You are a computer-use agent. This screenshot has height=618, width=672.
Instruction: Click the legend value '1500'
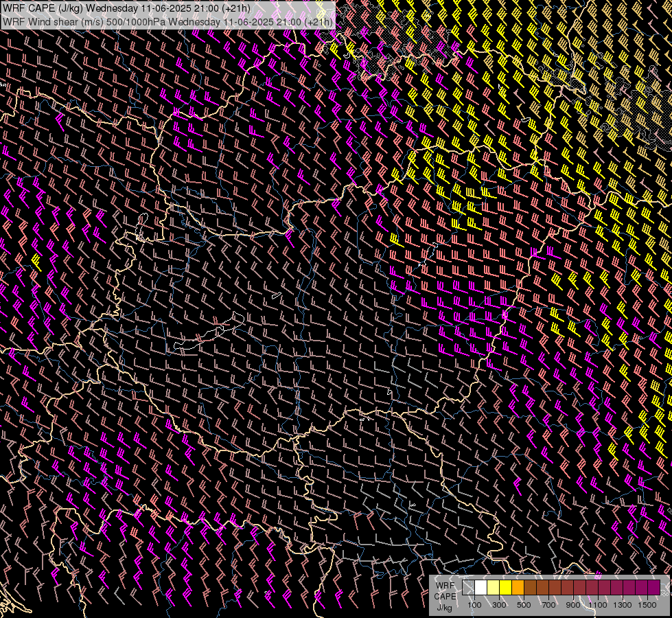point(647,605)
